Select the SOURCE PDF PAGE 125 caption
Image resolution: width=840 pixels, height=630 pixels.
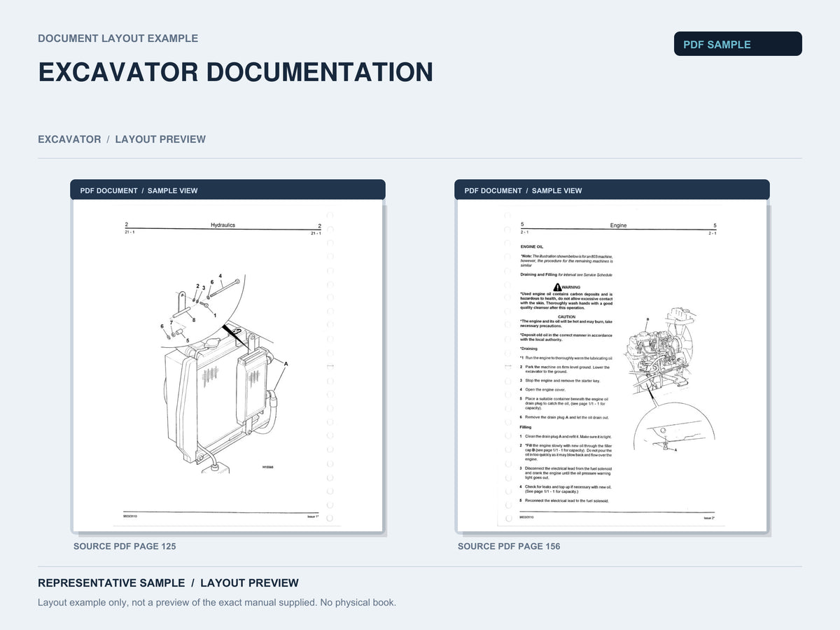point(125,546)
